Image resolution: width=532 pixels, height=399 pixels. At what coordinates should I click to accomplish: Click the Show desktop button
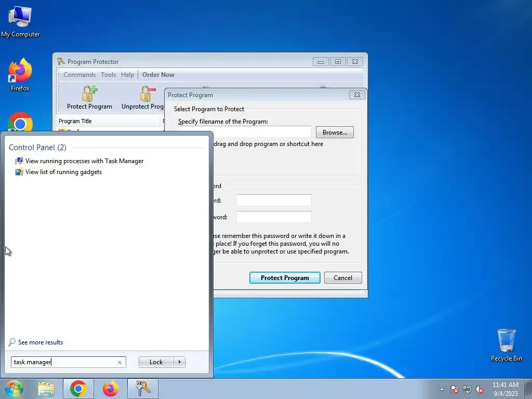[x=528, y=389]
